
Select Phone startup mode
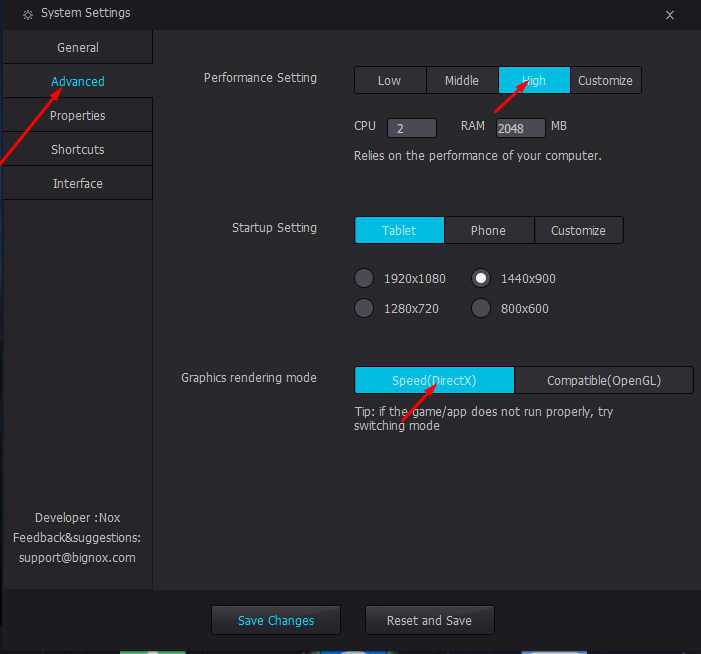(x=489, y=230)
